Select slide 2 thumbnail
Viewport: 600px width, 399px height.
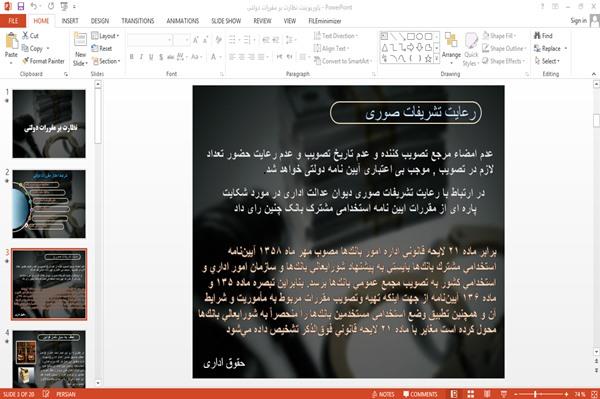point(49,204)
